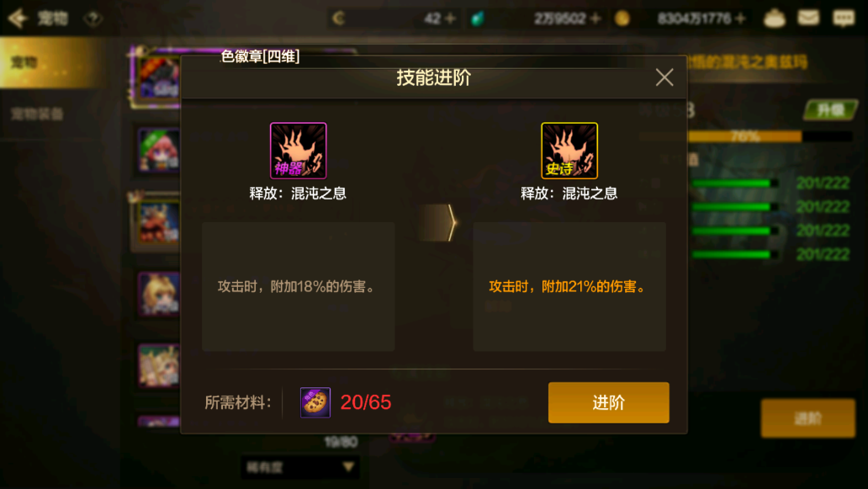Open the chat bubble icon
Screen dimensions: 868x489
click(844, 19)
